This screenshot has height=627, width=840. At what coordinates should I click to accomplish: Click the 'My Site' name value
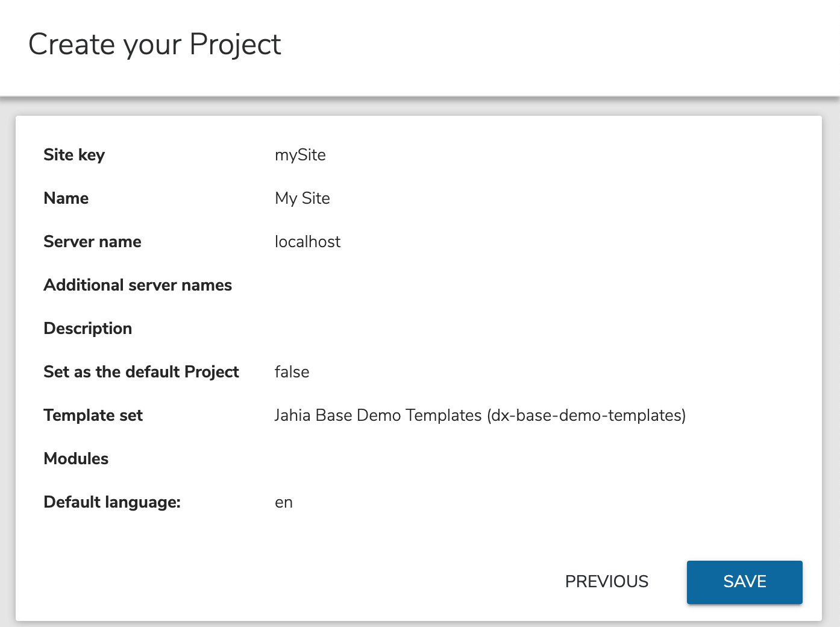click(302, 198)
